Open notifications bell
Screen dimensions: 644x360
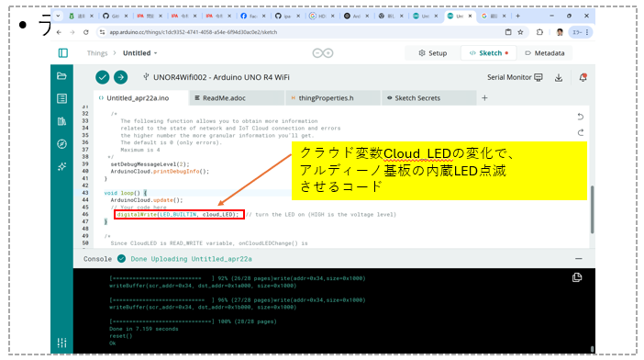[583, 77]
